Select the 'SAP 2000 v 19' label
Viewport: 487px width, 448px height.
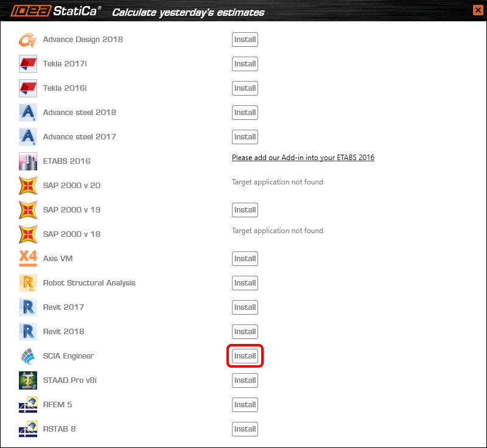(72, 210)
